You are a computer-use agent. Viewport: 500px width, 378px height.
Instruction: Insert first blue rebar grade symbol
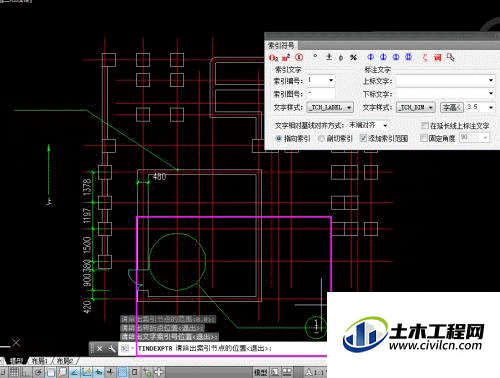370,57
